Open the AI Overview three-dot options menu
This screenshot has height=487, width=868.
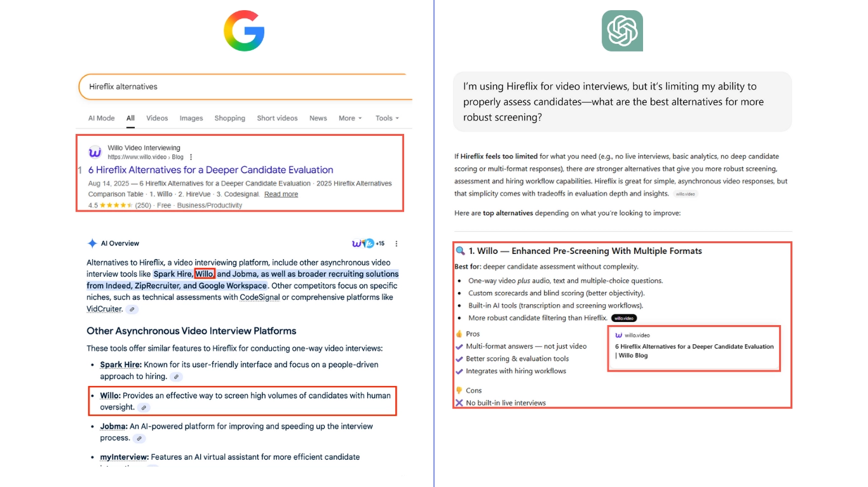point(397,243)
